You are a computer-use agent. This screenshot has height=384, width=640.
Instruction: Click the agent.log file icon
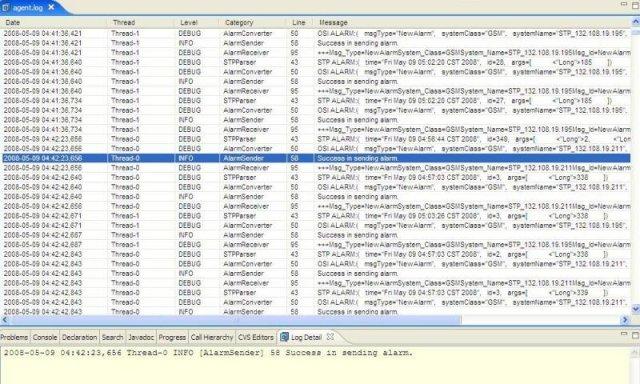click(6, 8)
